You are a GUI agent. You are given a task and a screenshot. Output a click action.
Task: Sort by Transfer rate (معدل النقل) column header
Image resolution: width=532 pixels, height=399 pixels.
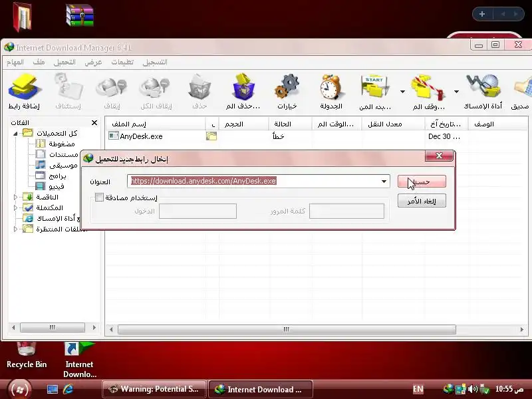pos(393,124)
